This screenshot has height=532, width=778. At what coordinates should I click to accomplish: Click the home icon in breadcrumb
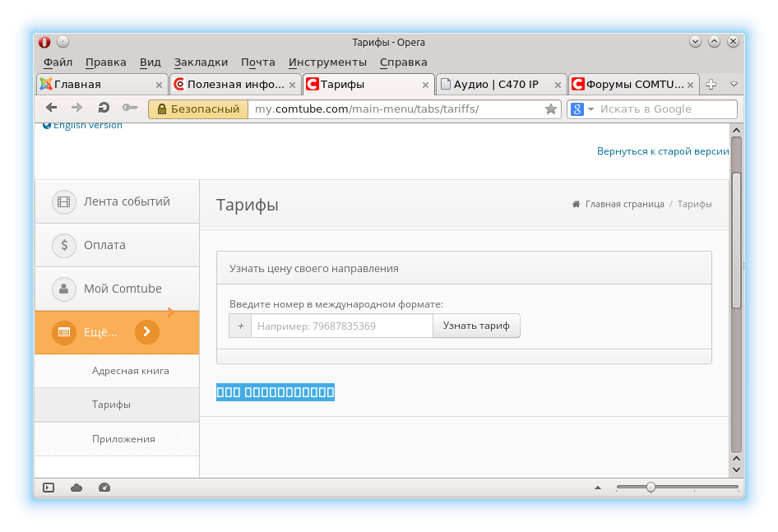point(576,204)
